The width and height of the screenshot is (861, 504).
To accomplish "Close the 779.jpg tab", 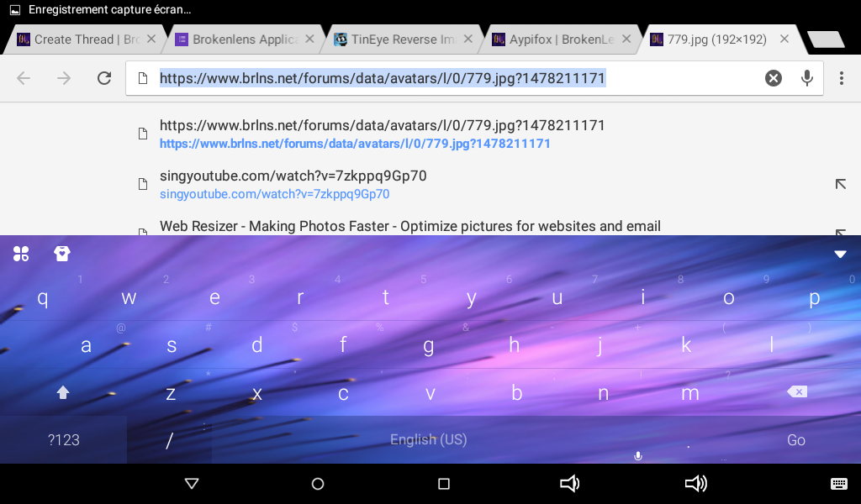I will (x=784, y=39).
